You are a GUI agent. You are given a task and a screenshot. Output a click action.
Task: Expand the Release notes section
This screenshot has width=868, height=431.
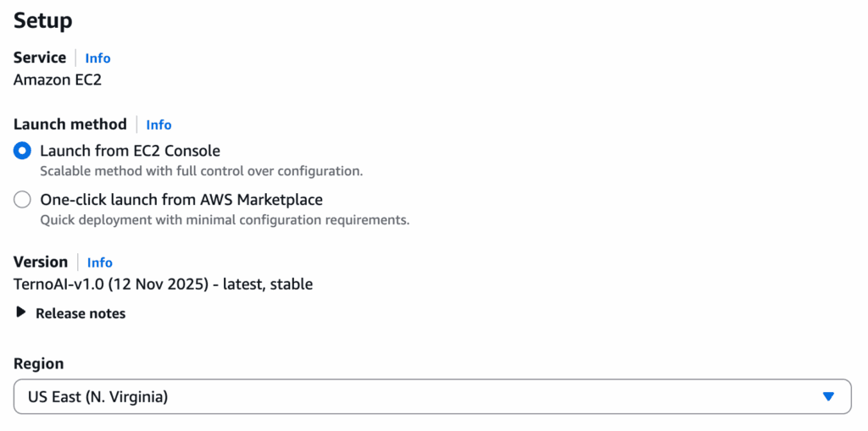click(x=70, y=313)
